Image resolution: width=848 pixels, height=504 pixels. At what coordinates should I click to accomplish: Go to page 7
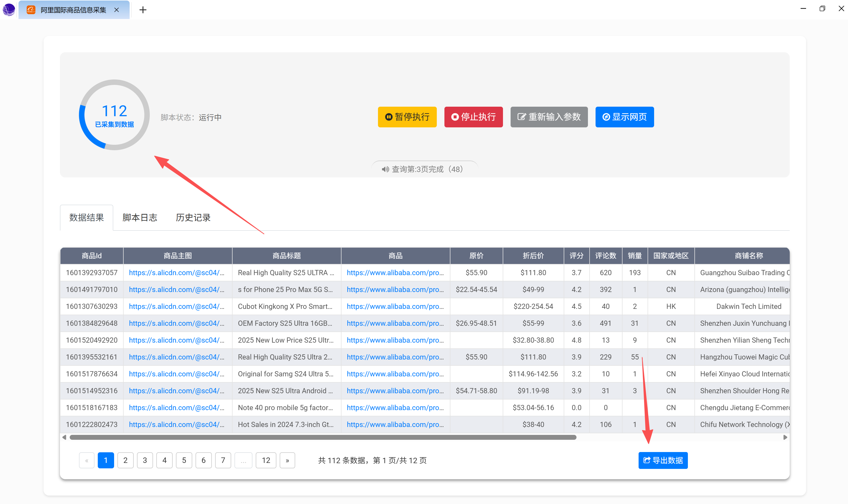click(x=223, y=460)
